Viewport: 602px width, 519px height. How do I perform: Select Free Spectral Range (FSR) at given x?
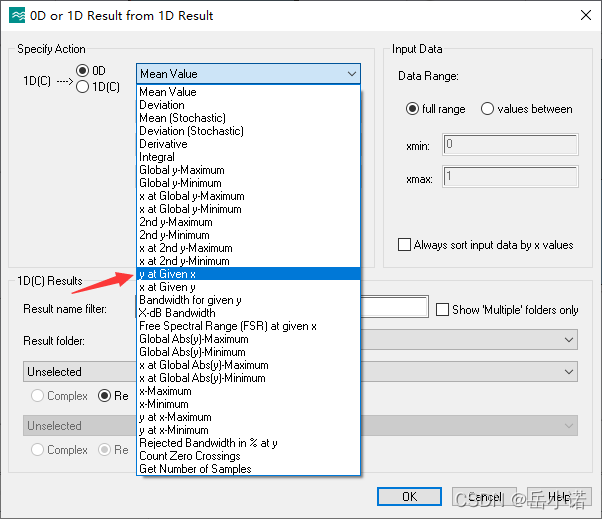pyautogui.click(x=248, y=326)
